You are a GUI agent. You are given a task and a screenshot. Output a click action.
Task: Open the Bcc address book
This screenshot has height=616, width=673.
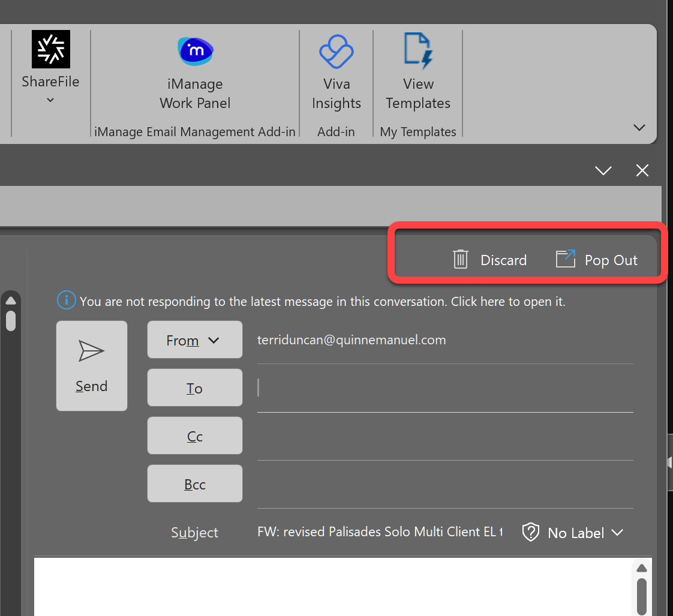pyautogui.click(x=194, y=483)
